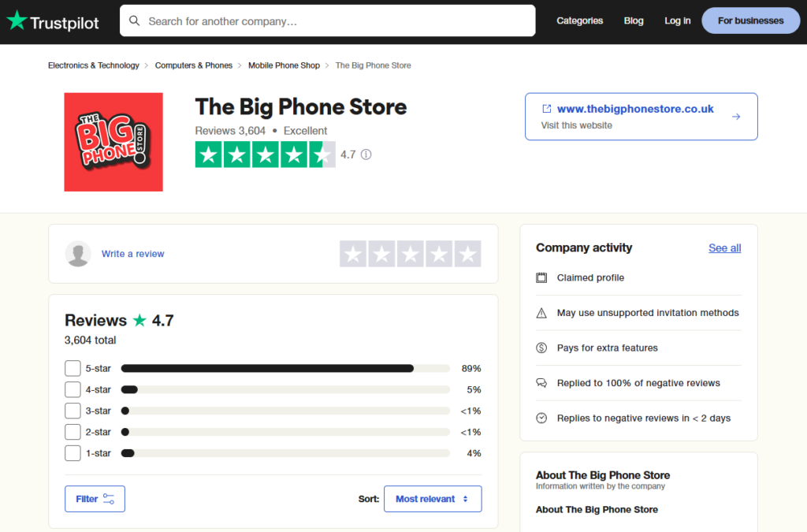Check the 5-star filter checkbox
807x532 pixels.
point(73,368)
